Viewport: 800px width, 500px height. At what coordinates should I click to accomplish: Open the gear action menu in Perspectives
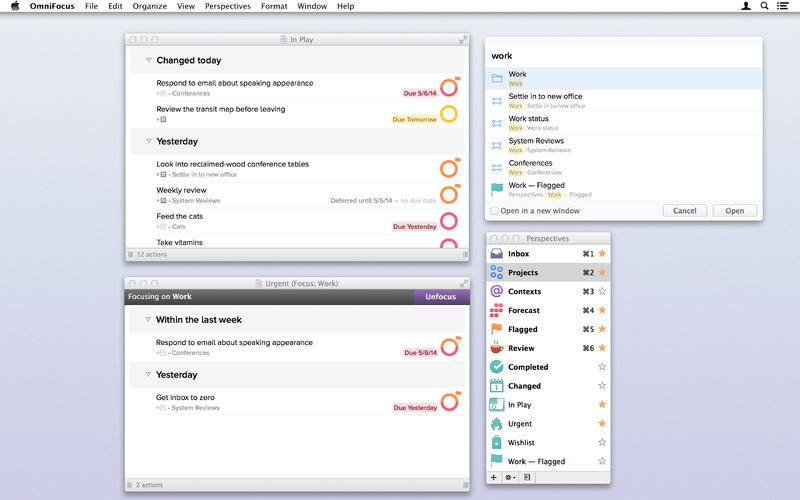pos(511,478)
